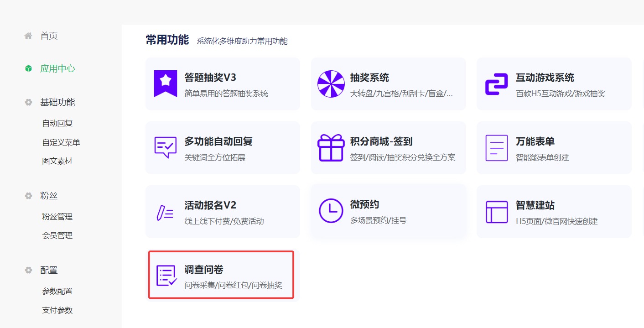Select 应用中心 in the sidebar
The height and width of the screenshot is (328, 644).
[57, 69]
